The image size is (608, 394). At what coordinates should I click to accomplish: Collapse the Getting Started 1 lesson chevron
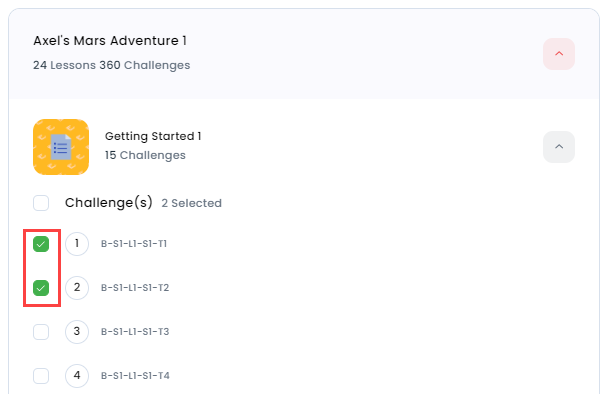click(x=559, y=147)
